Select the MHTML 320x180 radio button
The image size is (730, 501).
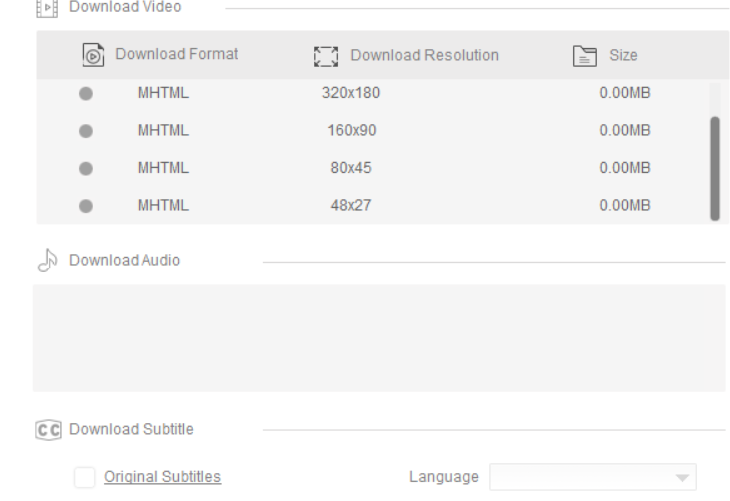[86, 94]
